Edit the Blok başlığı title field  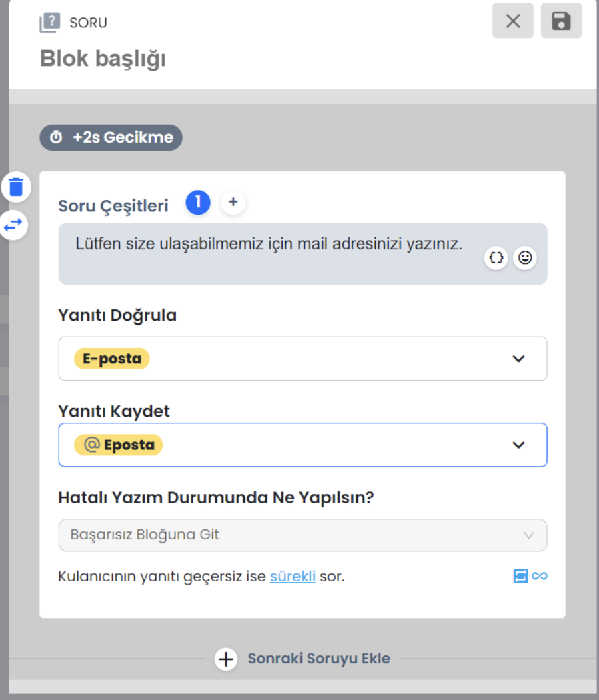pyautogui.click(x=103, y=59)
